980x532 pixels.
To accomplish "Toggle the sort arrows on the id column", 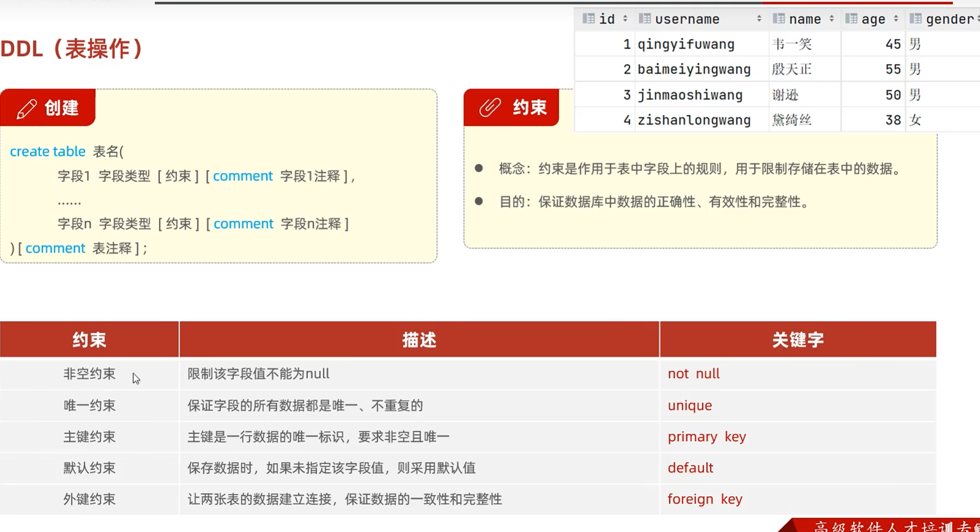I will [x=625, y=19].
